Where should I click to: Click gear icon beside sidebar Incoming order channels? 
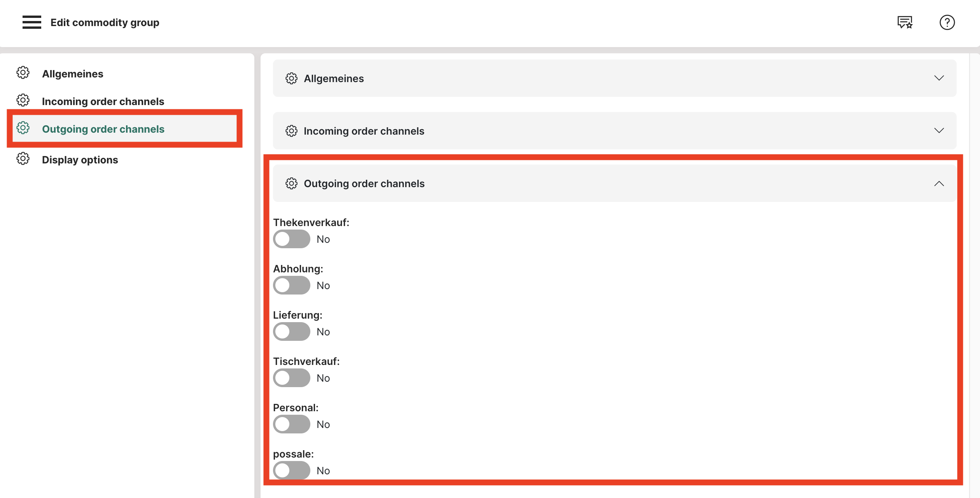(x=23, y=100)
